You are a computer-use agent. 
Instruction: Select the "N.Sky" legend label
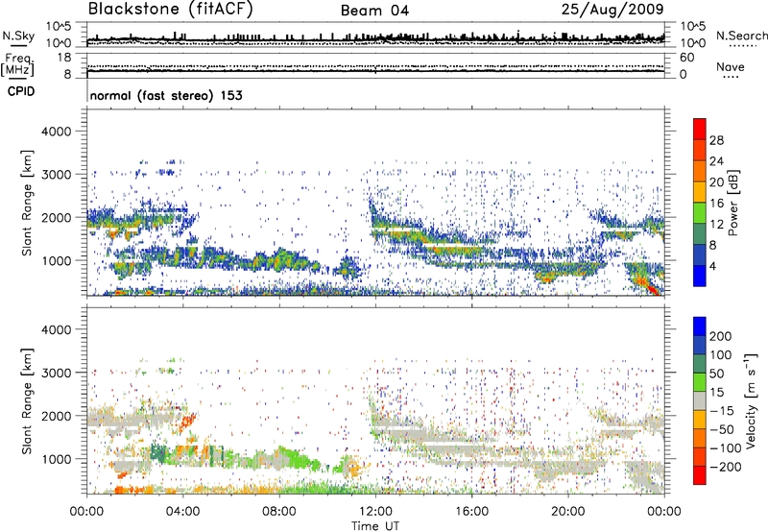tap(18, 36)
